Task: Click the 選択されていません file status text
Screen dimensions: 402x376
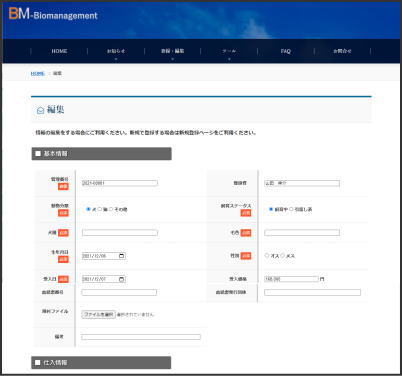Action: click(x=135, y=314)
